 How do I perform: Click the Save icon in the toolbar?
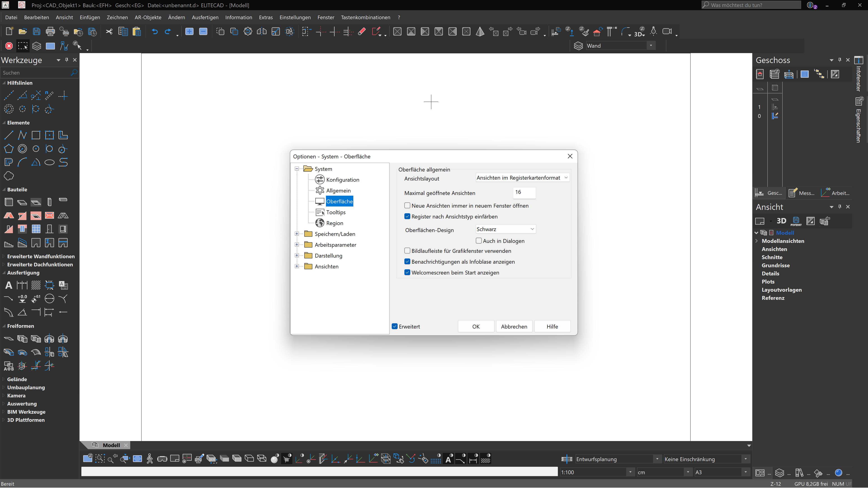click(x=36, y=32)
